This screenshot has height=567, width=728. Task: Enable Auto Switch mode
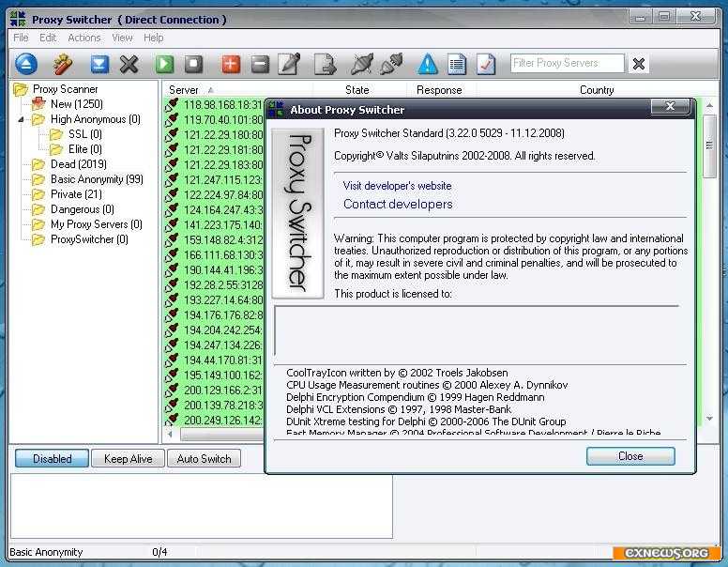pos(204,459)
